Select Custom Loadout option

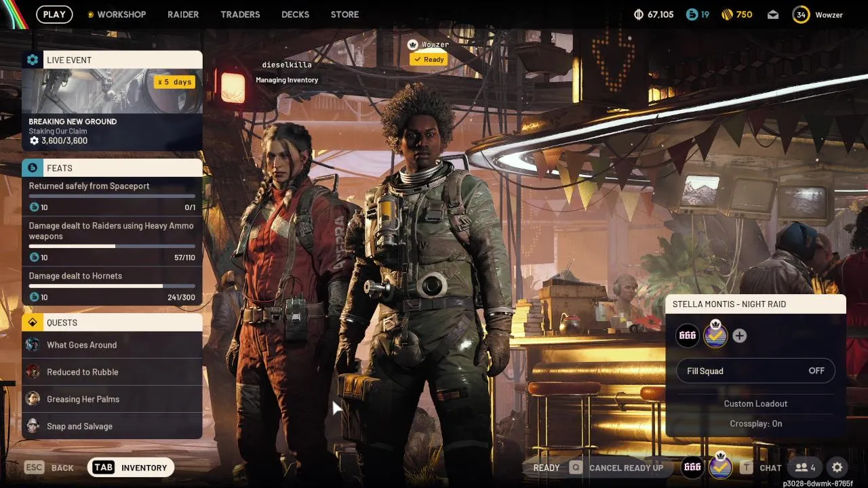click(x=755, y=404)
